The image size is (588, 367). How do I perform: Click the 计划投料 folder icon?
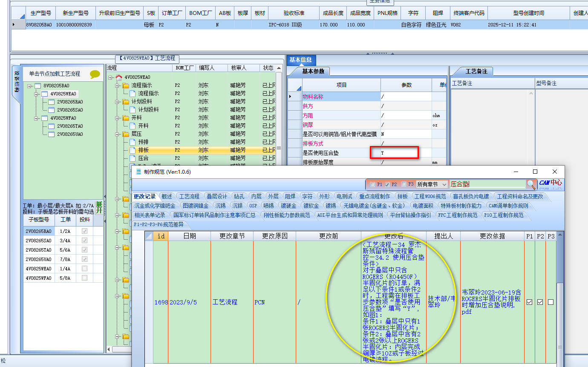pos(126,101)
